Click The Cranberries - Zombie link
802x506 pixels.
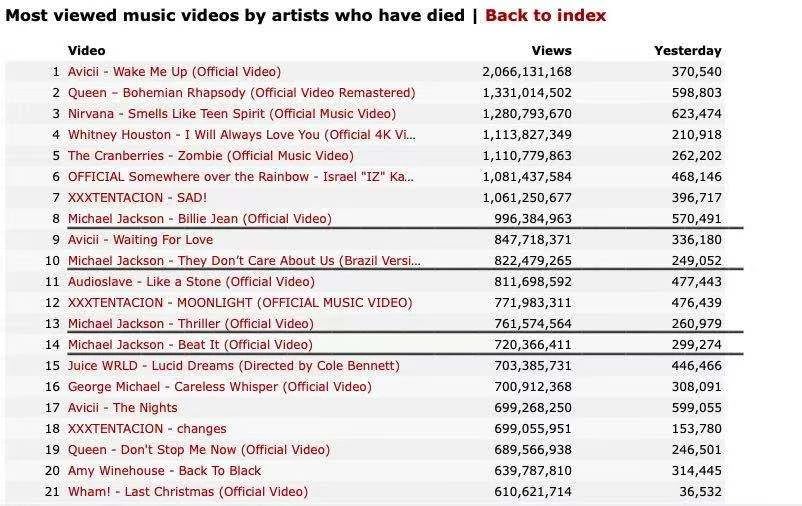(210, 156)
